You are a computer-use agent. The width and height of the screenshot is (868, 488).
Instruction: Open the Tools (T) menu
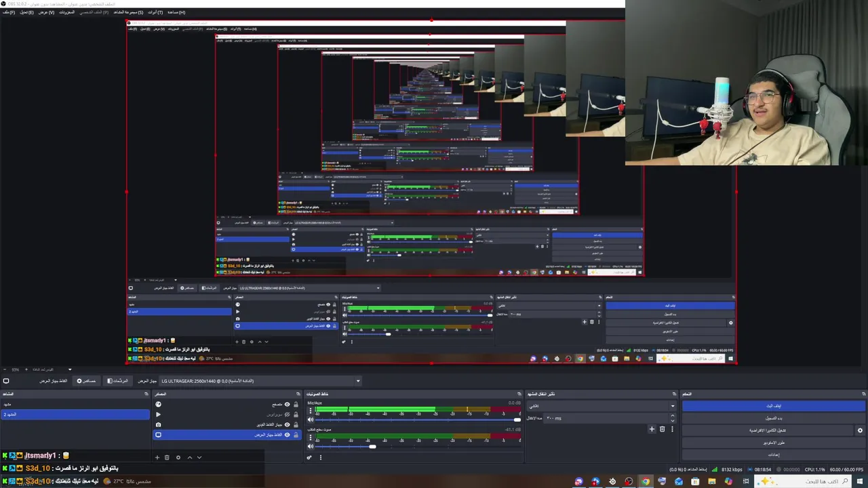coord(155,12)
